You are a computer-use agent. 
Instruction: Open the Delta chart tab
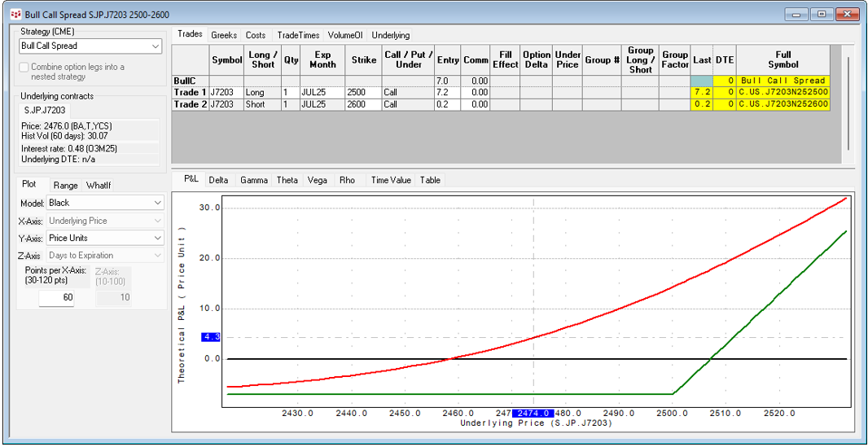(218, 180)
